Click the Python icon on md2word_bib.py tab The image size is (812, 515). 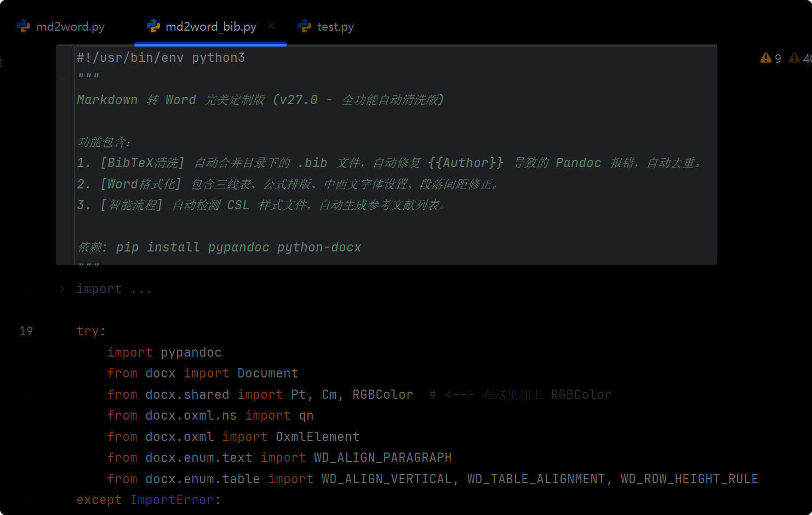[153, 26]
